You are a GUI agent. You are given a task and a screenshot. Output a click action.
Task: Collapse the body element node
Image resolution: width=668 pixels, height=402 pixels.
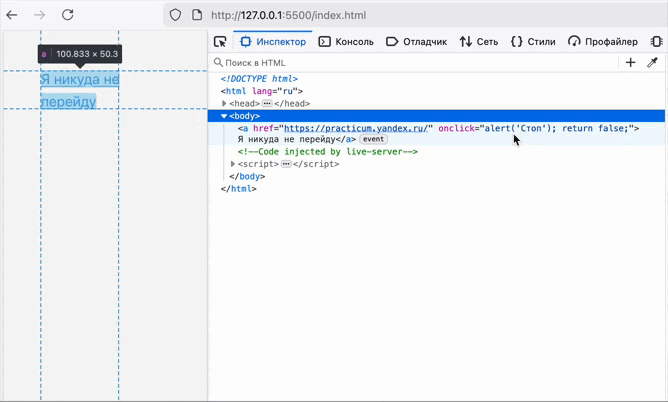click(x=224, y=116)
